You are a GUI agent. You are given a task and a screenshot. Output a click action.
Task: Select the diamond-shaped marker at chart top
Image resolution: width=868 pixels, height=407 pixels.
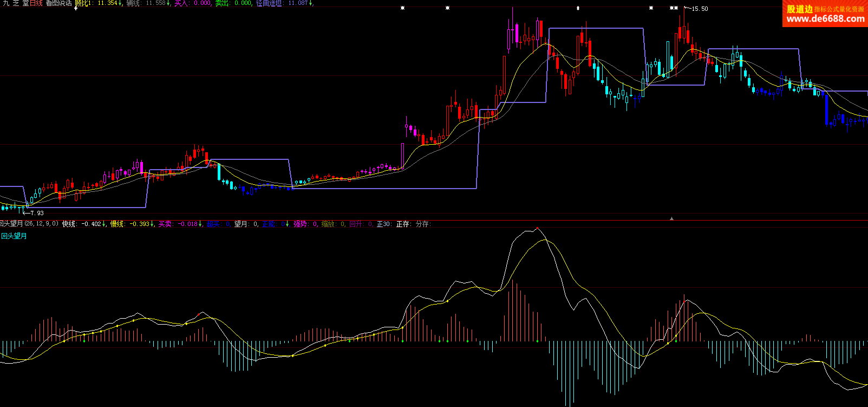(x=578, y=8)
